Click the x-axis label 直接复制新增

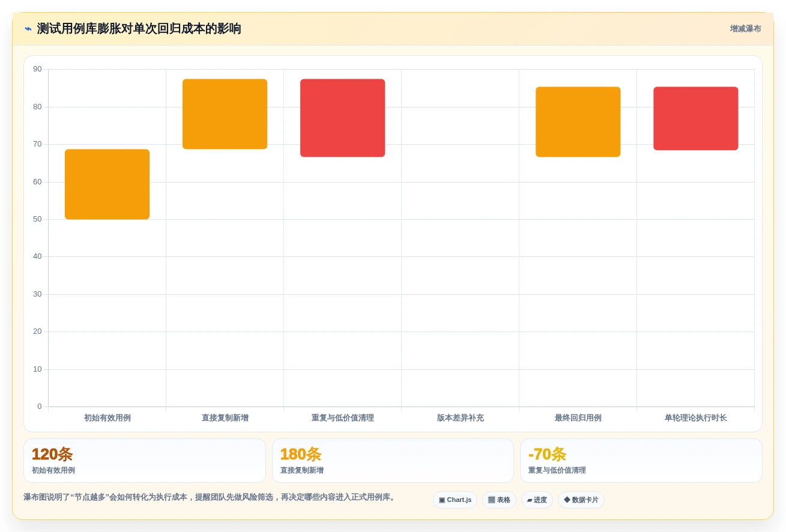pyautogui.click(x=225, y=418)
